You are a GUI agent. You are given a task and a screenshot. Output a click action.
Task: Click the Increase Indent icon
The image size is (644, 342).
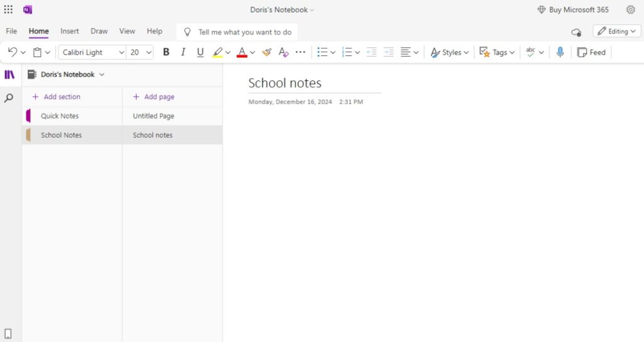388,52
